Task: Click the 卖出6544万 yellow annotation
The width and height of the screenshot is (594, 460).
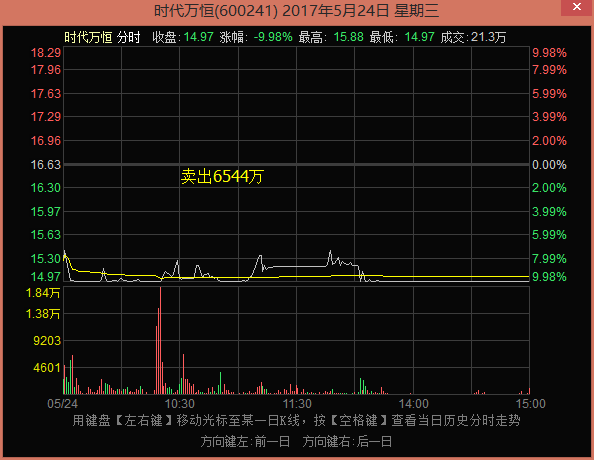Action: point(222,177)
